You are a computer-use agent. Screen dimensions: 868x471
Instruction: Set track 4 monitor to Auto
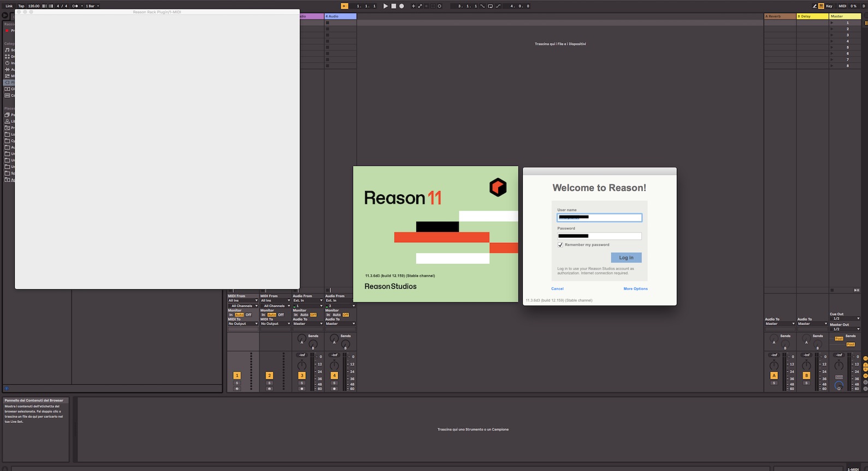click(336, 315)
